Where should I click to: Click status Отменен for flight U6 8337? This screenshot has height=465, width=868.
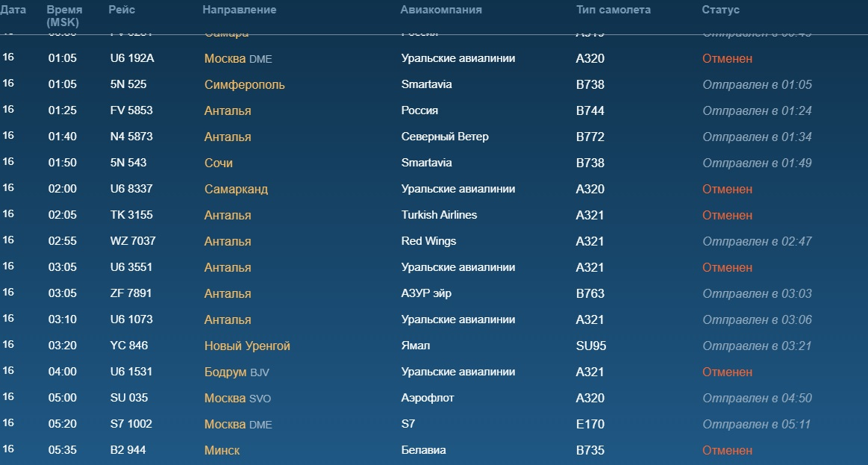728,189
